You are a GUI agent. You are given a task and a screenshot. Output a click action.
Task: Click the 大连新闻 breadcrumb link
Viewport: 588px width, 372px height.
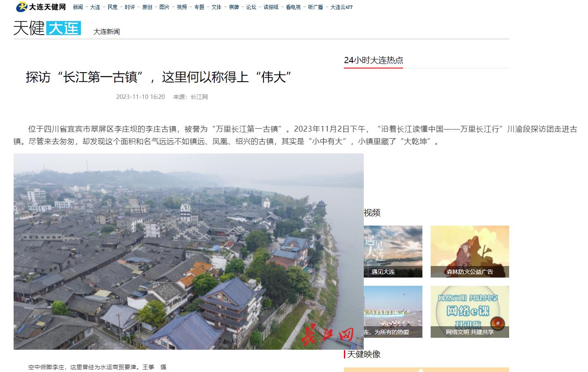pyautogui.click(x=107, y=31)
